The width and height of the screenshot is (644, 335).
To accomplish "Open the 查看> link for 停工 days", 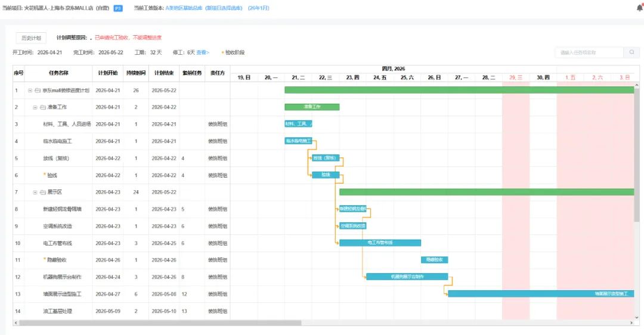I will (203, 52).
